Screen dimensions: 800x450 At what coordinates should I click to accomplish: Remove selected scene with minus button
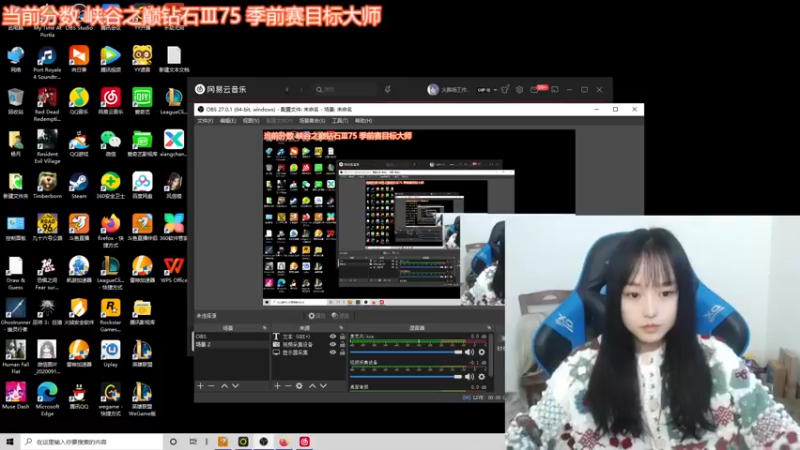(x=211, y=386)
